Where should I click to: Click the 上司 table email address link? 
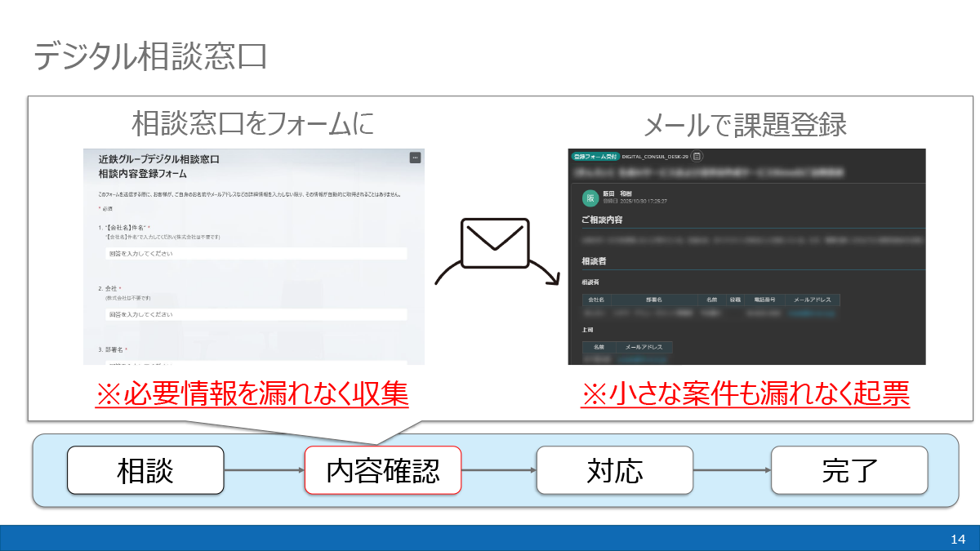[641, 359]
